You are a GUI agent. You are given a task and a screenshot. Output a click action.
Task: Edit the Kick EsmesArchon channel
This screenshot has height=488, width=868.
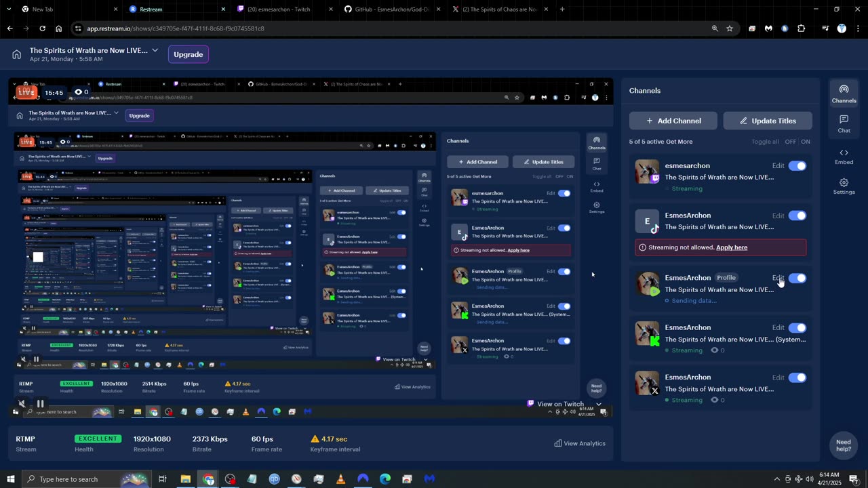point(778,327)
